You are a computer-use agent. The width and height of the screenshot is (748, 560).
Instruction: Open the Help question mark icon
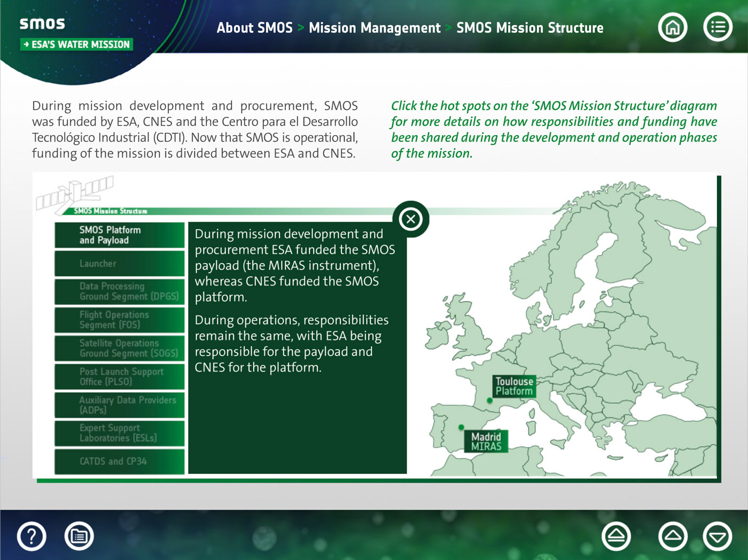(32, 536)
